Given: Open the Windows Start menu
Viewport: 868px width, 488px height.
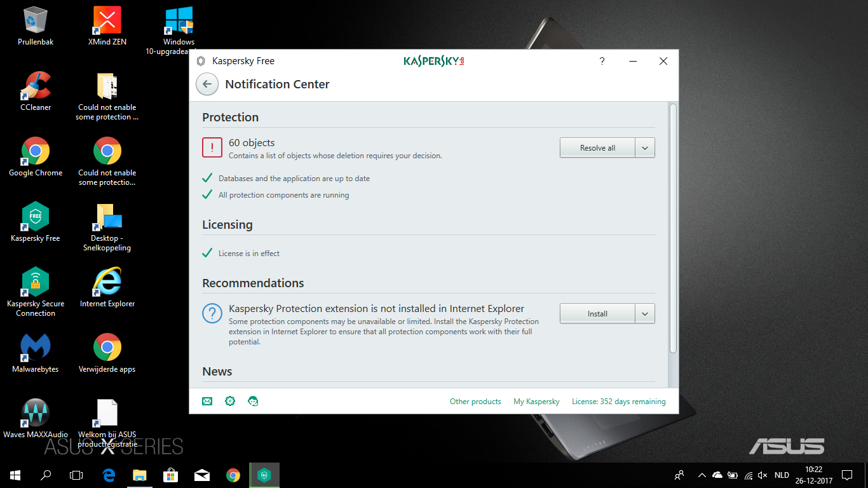Looking at the screenshot, I should coord(15,475).
